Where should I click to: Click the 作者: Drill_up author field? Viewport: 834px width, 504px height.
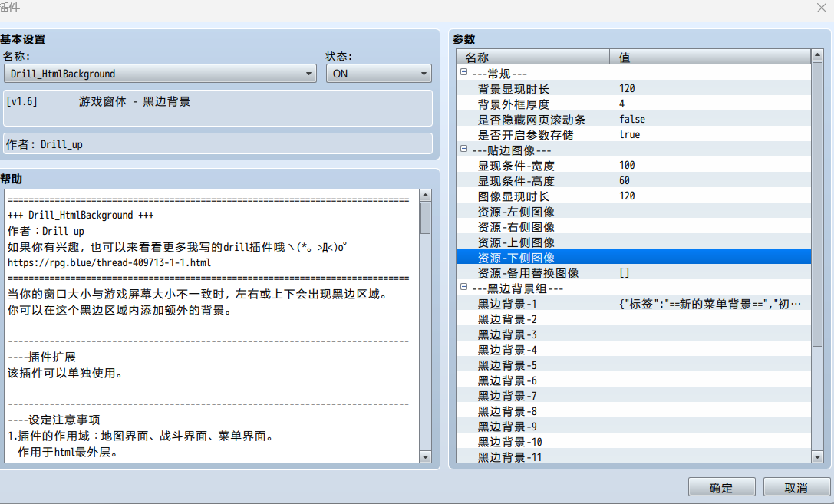pyautogui.click(x=218, y=143)
